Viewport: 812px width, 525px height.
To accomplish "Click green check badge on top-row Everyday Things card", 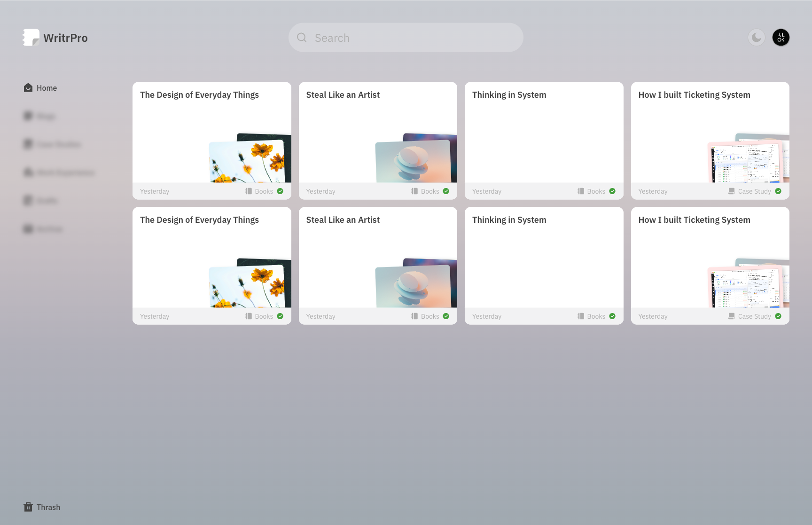I will 280,191.
